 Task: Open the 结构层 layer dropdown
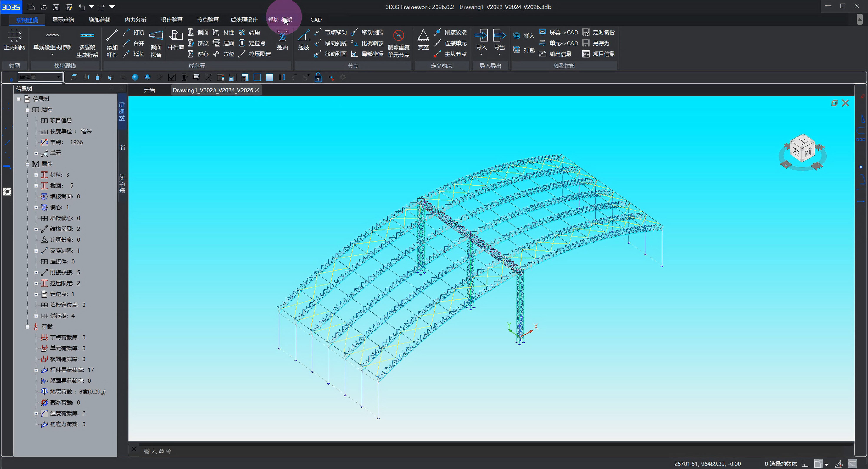pyautogui.click(x=58, y=77)
